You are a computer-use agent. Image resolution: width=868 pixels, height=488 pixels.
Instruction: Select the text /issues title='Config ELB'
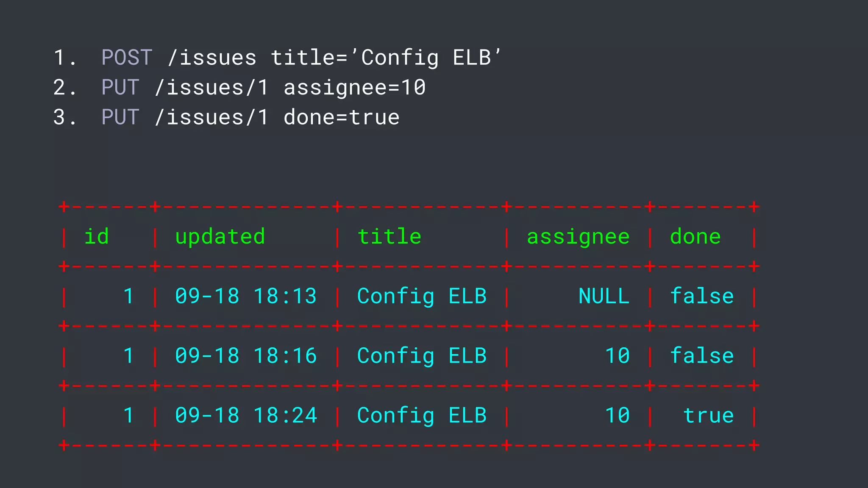[x=334, y=58]
